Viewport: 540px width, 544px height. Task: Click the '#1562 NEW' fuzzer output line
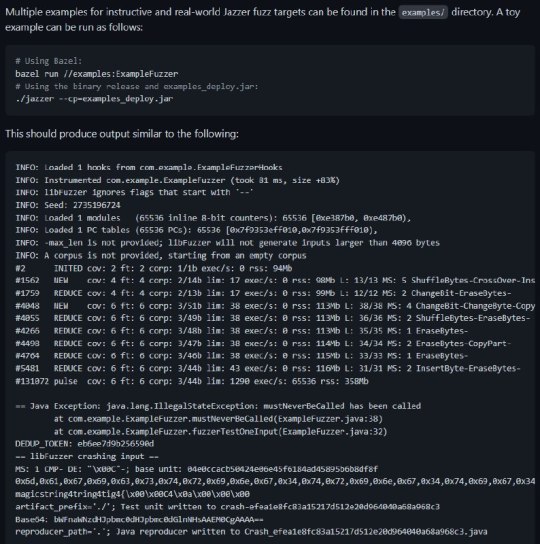(x=275, y=280)
